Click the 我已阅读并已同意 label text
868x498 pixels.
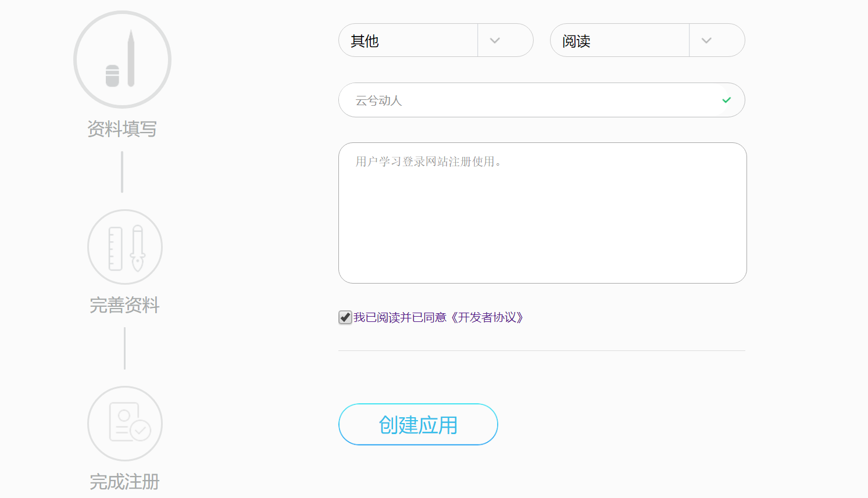pyautogui.click(x=400, y=317)
